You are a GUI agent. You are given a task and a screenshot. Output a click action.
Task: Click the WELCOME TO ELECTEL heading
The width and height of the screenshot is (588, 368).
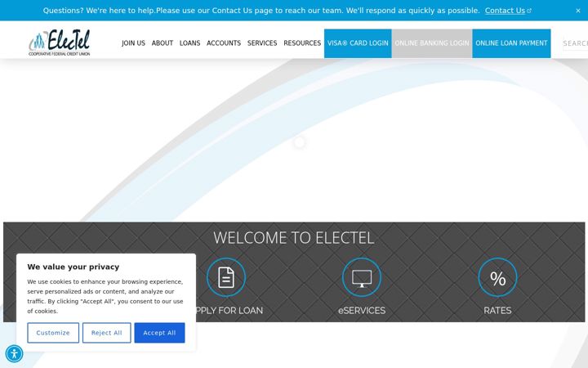[294, 238]
